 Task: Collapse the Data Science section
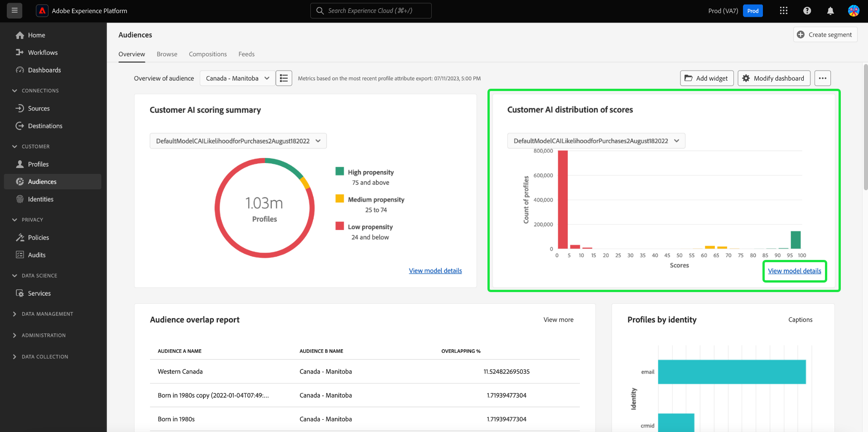click(14, 276)
